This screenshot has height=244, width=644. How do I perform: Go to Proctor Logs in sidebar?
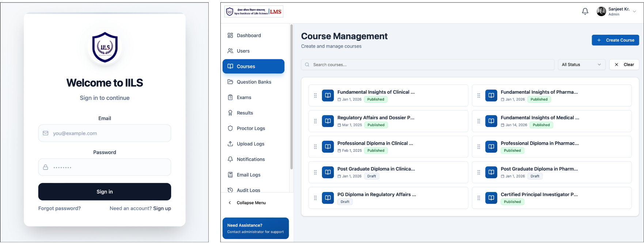[x=251, y=128]
